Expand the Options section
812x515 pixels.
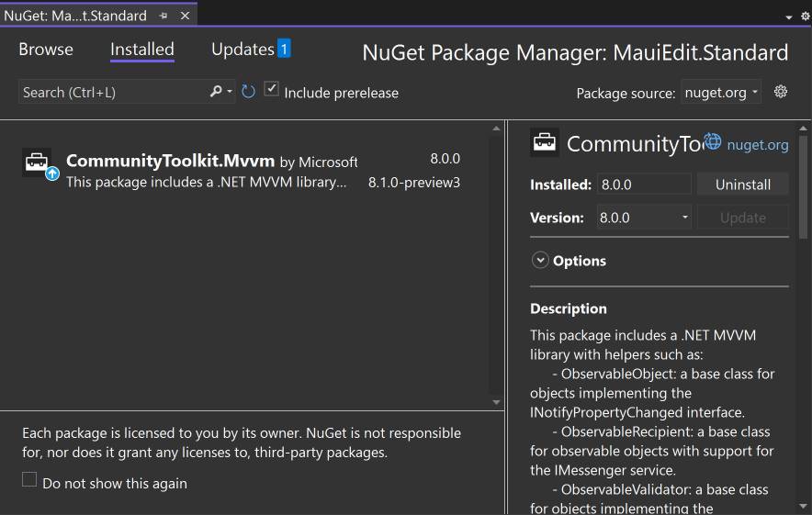coord(540,261)
